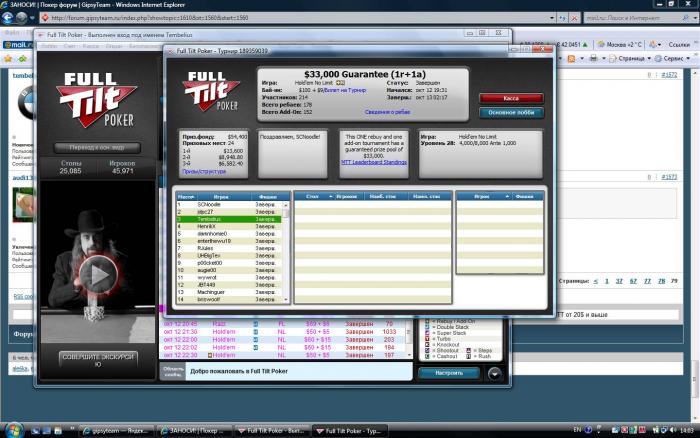Viewport: 700px width, 438px height.
Task: Open the Настроить customize button in the lobby
Action: click(449, 373)
